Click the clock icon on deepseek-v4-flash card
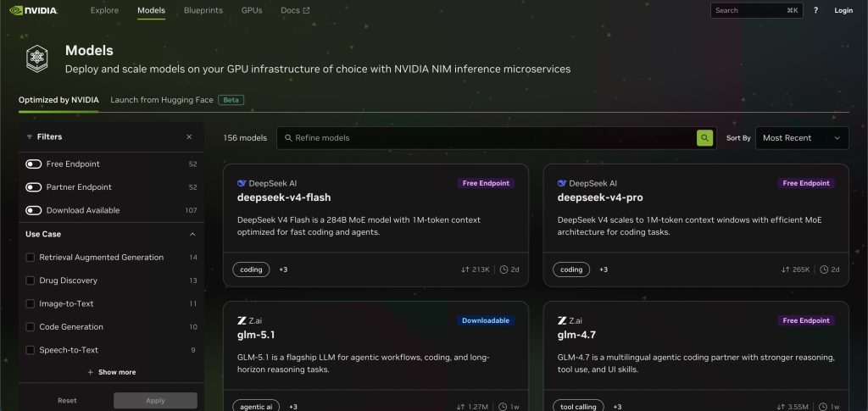Image resolution: width=868 pixels, height=411 pixels. pos(504,269)
